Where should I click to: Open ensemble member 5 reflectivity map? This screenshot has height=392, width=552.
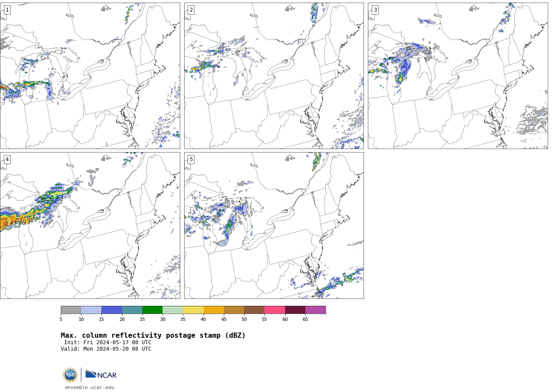[x=274, y=225]
